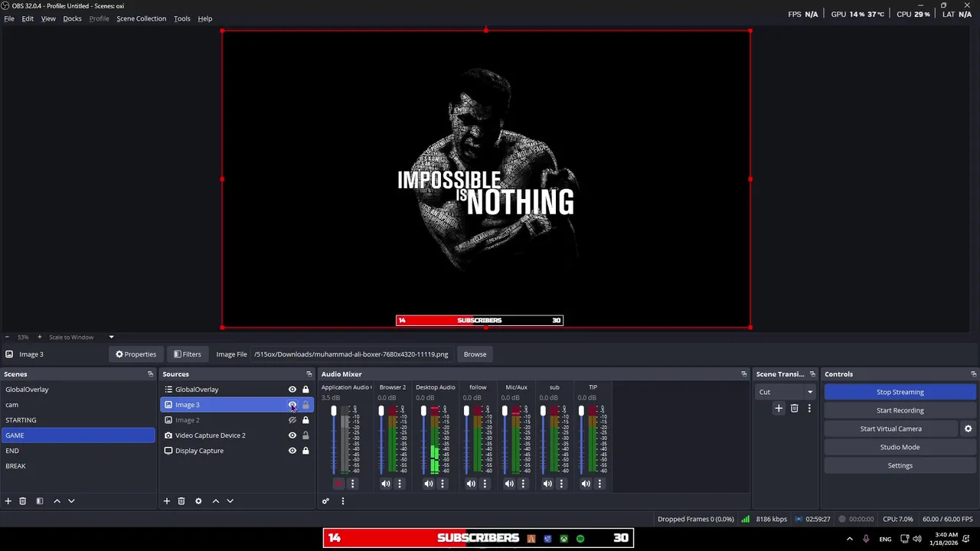Lock the Image 3 source
This screenshot has width=980, height=551.
pos(305,405)
